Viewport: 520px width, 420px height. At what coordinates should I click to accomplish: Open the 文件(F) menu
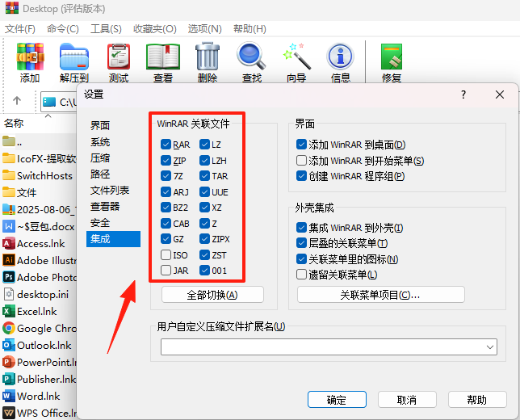point(20,29)
